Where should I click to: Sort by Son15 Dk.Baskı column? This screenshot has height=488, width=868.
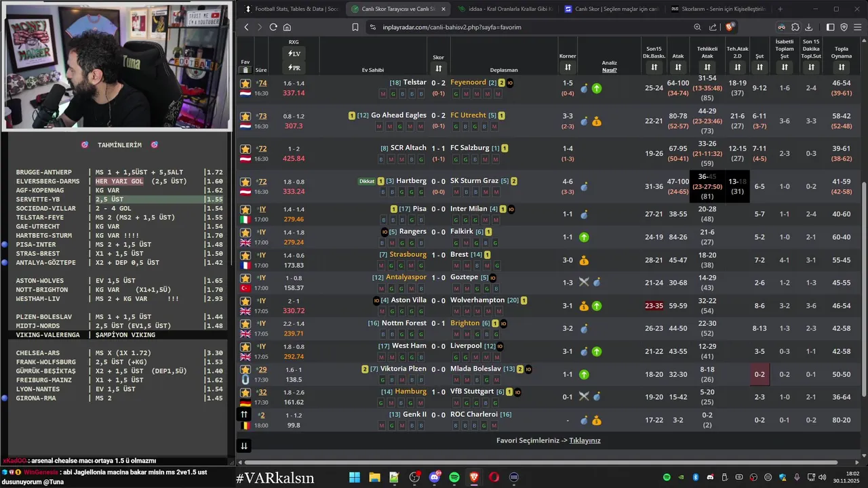[654, 67]
